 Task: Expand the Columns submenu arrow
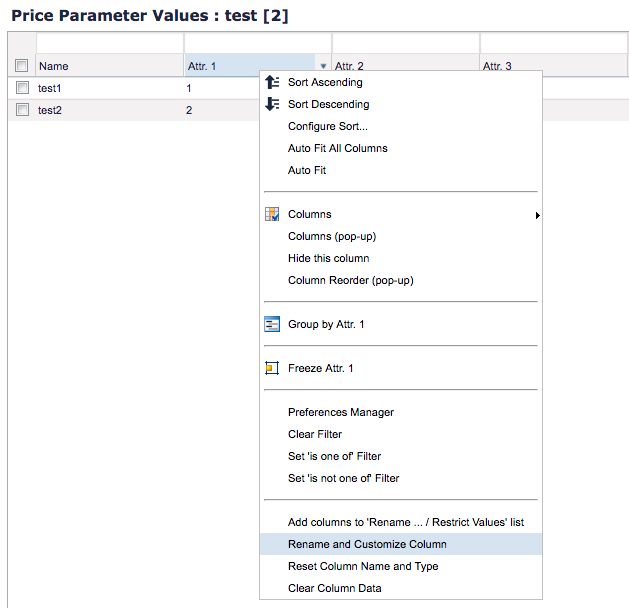pos(538,215)
